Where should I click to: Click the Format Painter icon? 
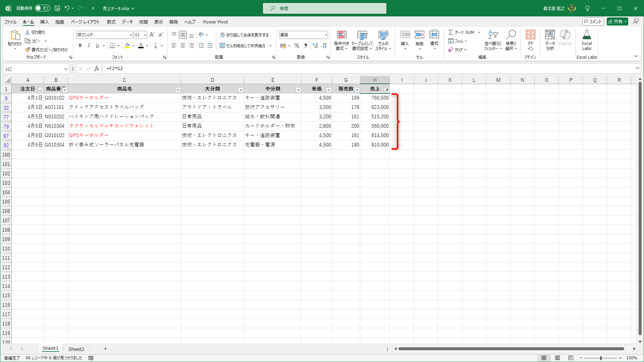28,50
